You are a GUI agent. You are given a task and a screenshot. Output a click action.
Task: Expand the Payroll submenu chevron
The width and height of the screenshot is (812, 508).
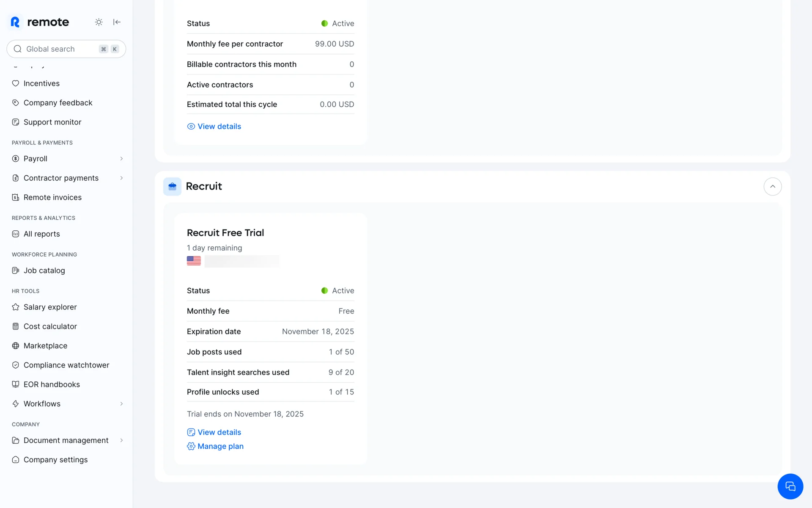click(121, 159)
